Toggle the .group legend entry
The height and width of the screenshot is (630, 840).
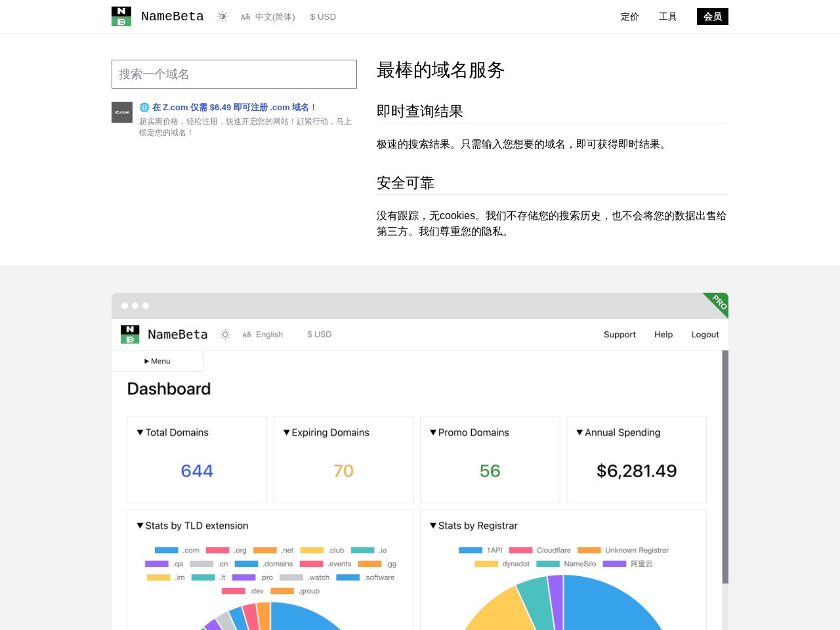point(295,591)
